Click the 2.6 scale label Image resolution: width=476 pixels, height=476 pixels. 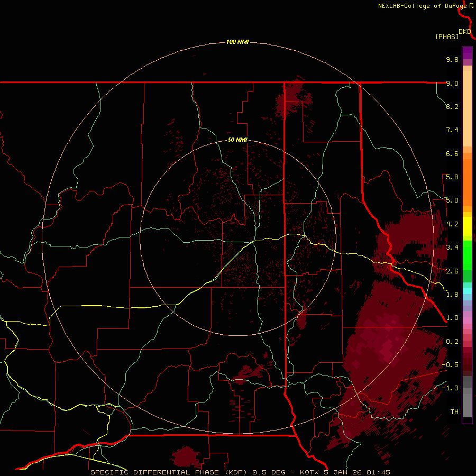coord(452,271)
